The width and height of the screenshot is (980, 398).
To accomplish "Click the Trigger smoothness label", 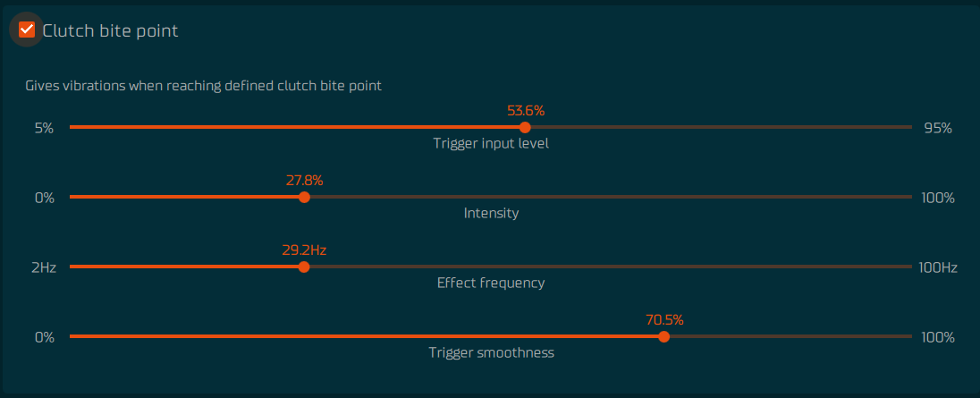I will pyautogui.click(x=491, y=353).
